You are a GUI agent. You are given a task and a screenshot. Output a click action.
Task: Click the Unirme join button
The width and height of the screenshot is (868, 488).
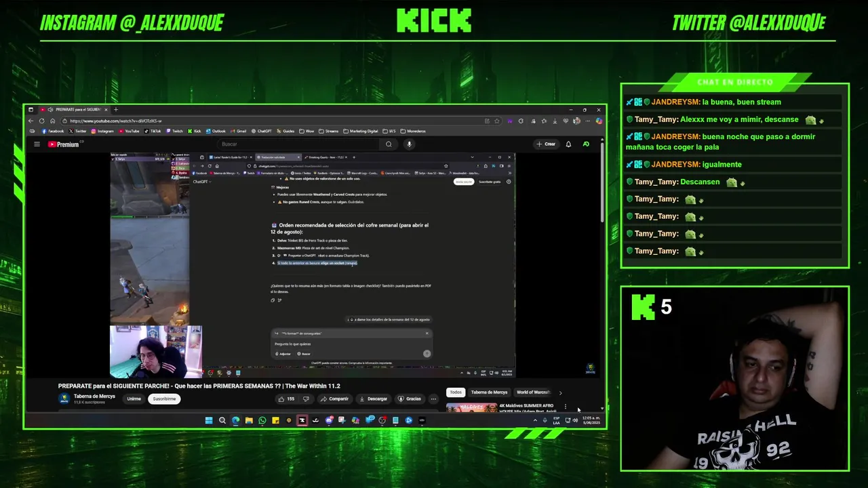click(134, 399)
